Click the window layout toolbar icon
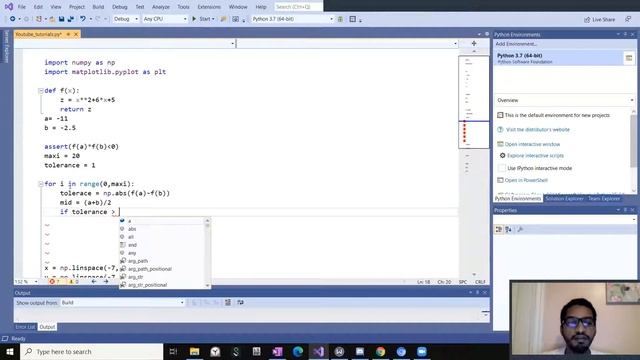This screenshot has height=360, width=640. click(353, 19)
